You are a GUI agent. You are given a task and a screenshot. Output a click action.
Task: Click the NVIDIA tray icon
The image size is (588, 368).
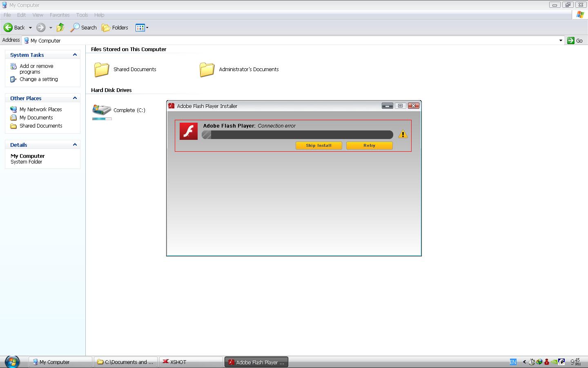tap(554, 362)
